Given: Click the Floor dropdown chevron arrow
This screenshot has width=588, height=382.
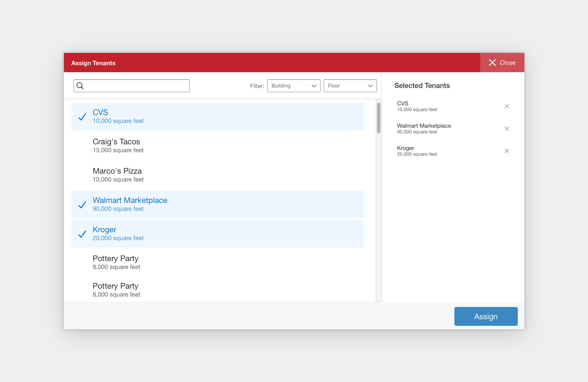Looking at the screenshot, I should pyautogui.click(x=370, y=86).
